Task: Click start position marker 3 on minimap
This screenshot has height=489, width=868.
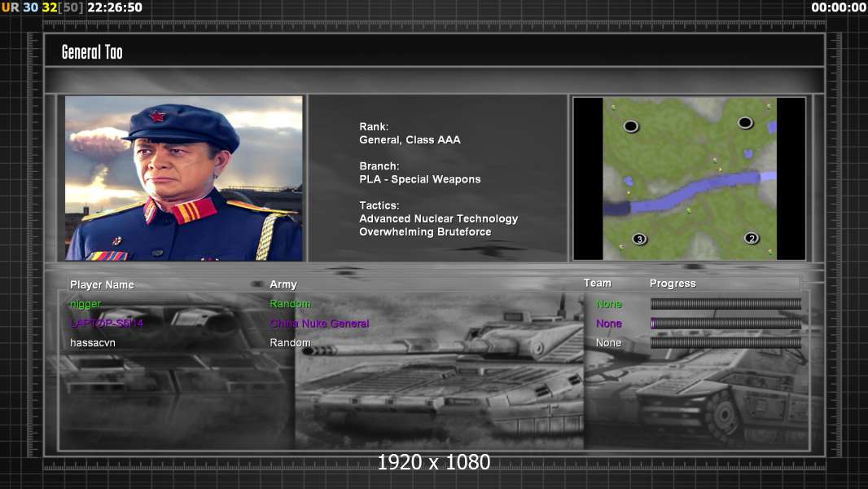Action: (639, 240)
